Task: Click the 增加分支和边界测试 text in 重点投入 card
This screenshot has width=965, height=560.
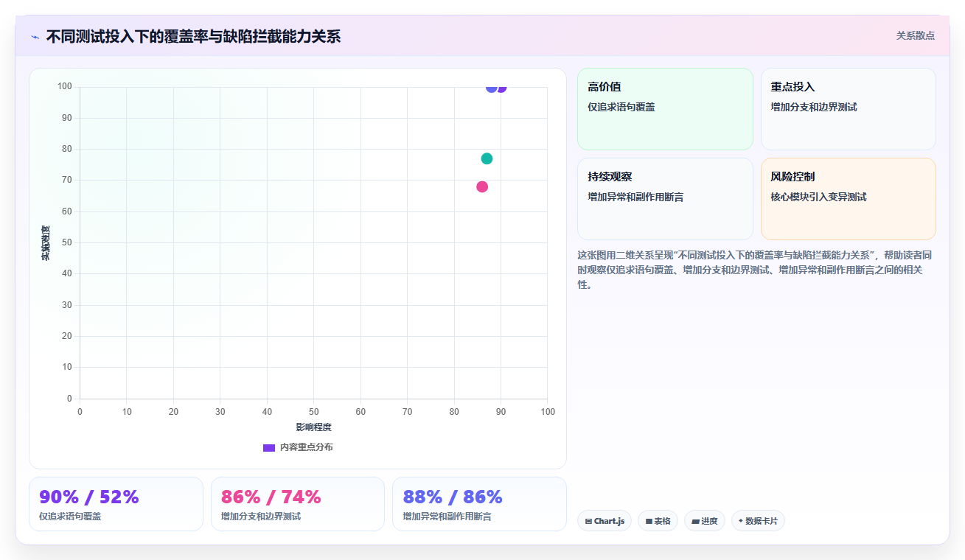Action: [814, 107]
